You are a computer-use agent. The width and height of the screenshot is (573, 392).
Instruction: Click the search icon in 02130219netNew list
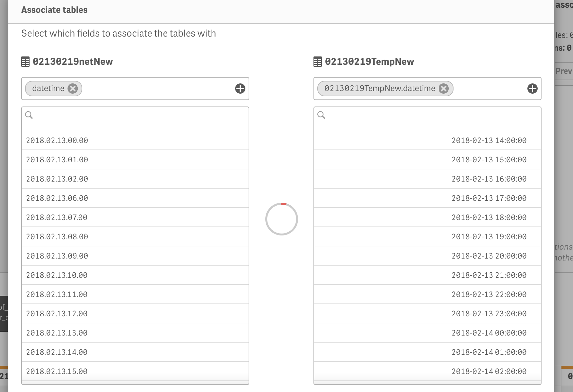pyautogui.click(x=29, y=115)
